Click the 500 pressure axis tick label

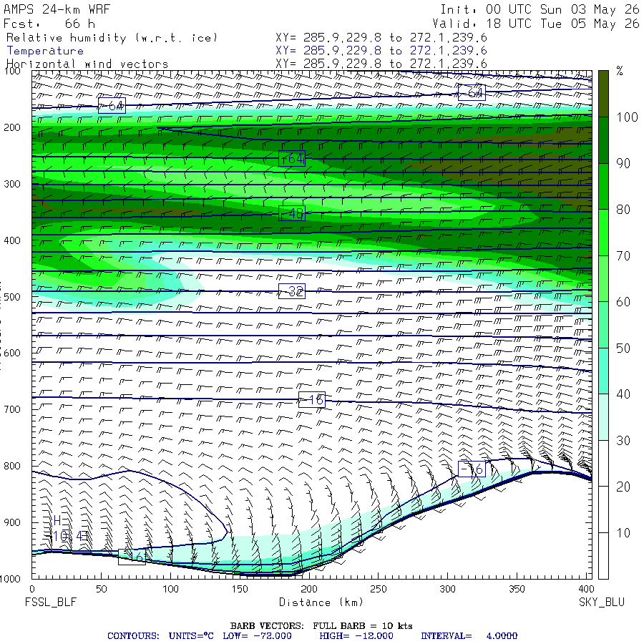click(x=12, y=297)
